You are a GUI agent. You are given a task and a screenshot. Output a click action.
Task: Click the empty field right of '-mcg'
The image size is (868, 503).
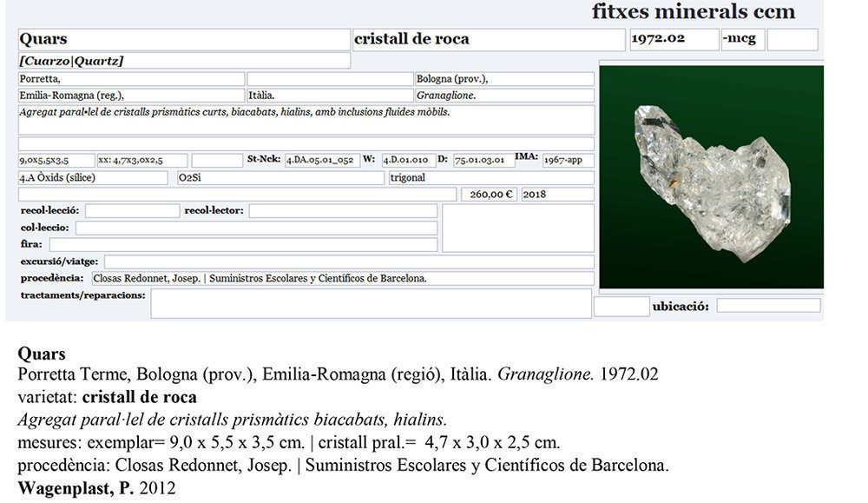tap(792, 39)
